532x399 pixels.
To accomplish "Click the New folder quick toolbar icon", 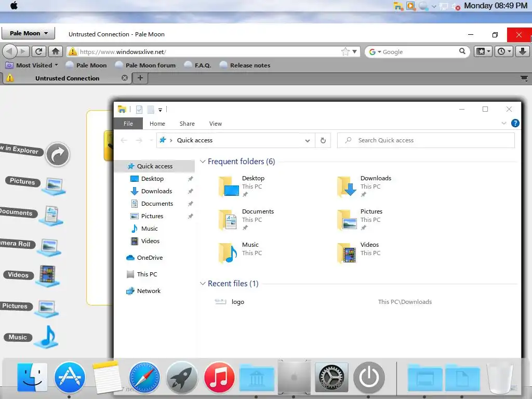I will coord(151,109).
